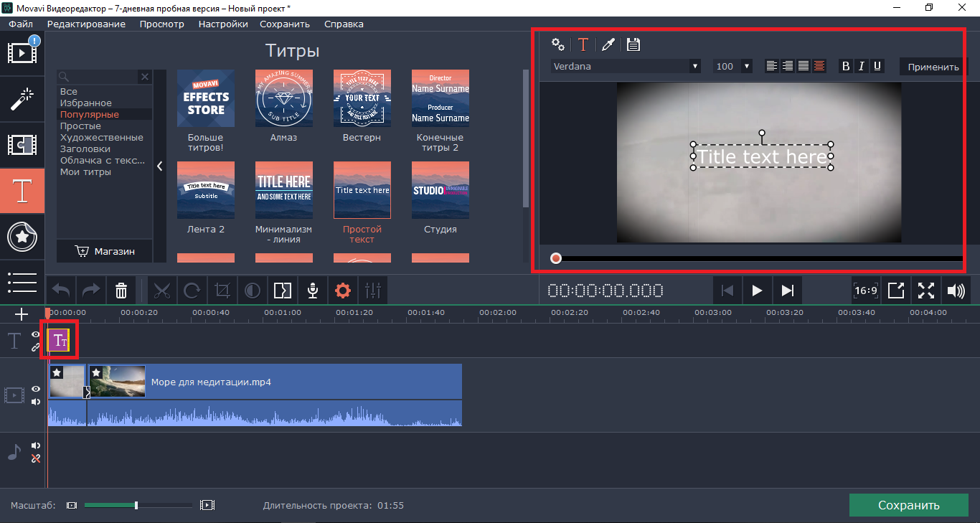Select the eyedropper color properties icon
The width and height of the screenshot is (980, 523).
(x=608, y=44)
